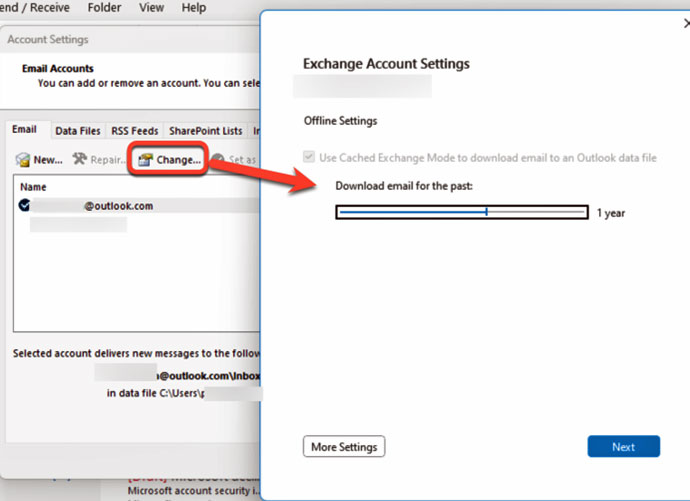Switch to the RSS Feeds tab
Screen dimensions: 690x501
(134, 131)
